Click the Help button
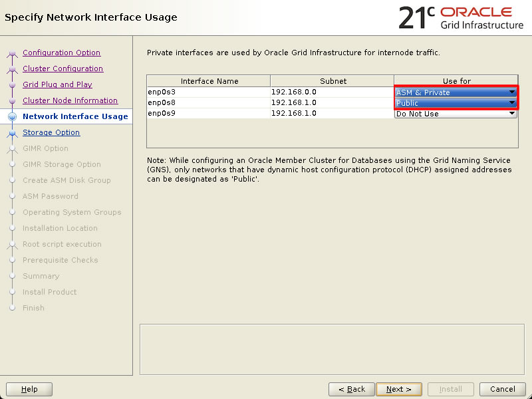The width and height of the screenshot is (532, 399). pyautogui.click(x=29, y=389)
